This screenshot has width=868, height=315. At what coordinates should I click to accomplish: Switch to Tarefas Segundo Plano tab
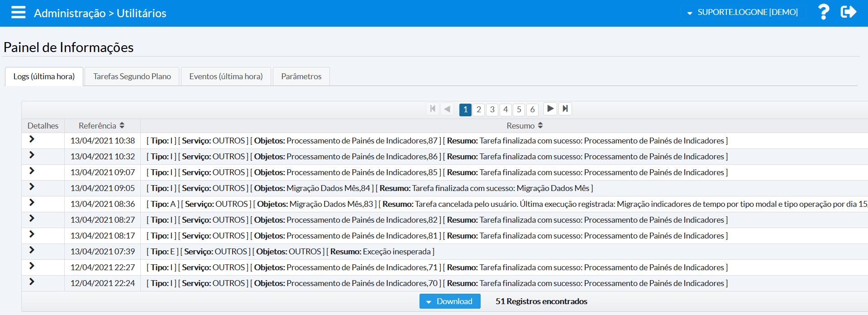click(132, 76)
